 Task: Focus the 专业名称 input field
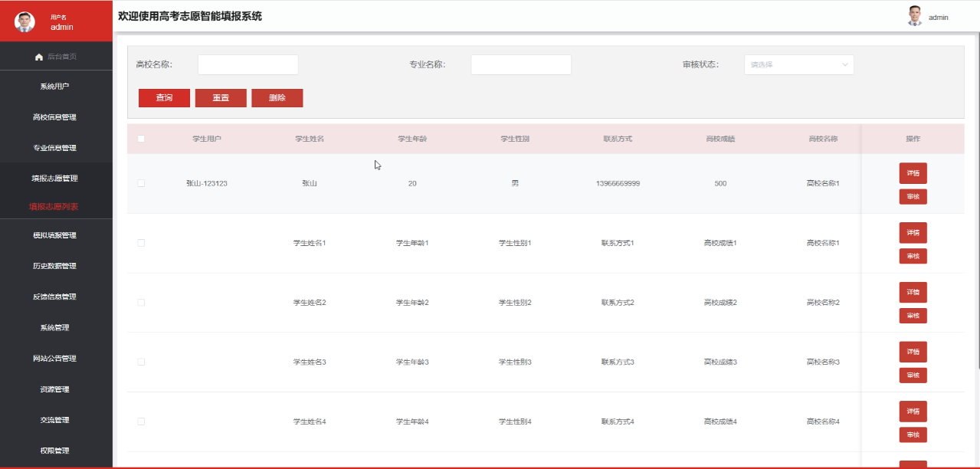click(x=521, y=64)
